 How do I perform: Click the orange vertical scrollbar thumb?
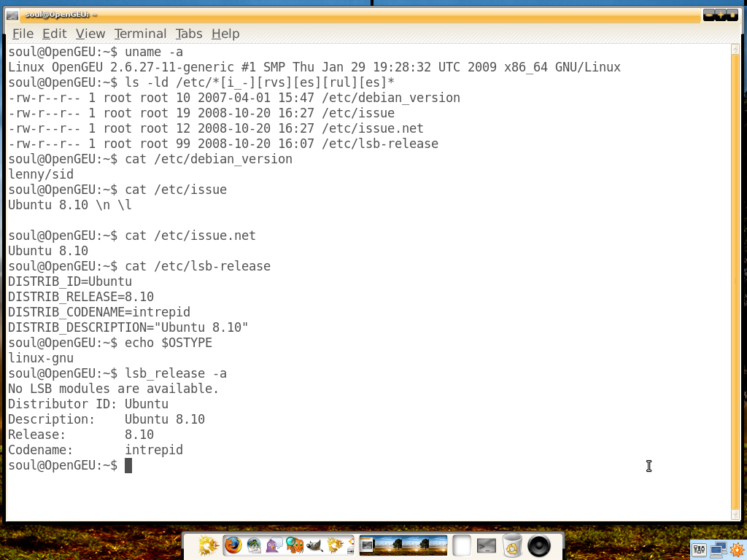tap(735, 281)
